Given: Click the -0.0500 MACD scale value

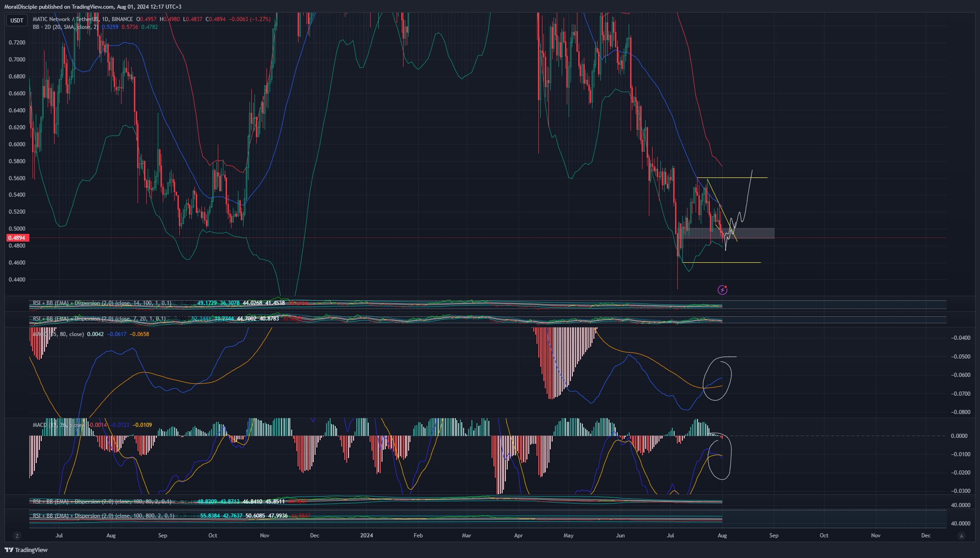Looking at the screenshot, I should pos(960,357).
